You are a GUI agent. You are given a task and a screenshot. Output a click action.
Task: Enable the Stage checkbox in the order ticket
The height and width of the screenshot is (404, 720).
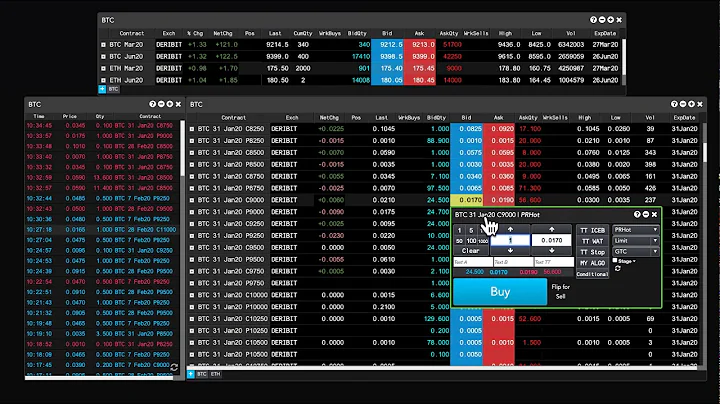[615, 261]
